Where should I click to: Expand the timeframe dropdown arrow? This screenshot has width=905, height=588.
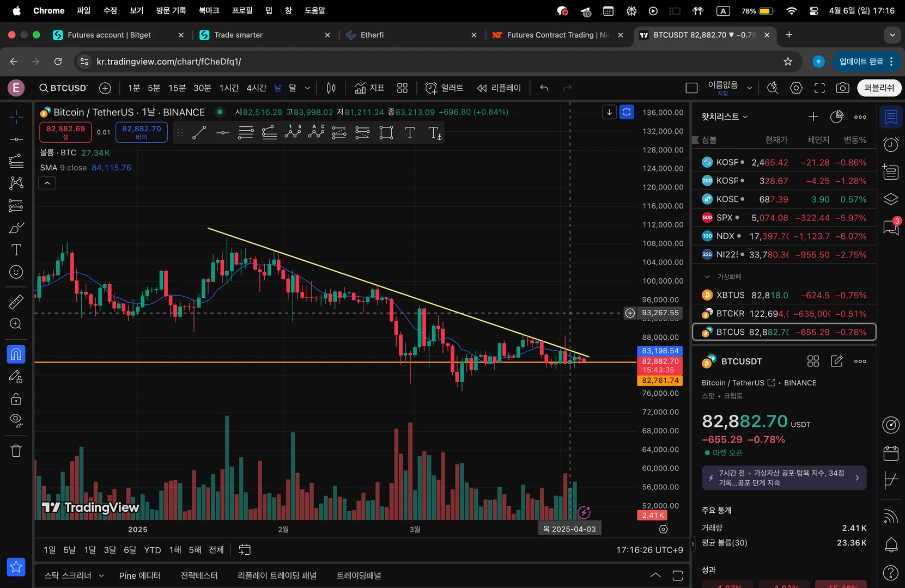click(x=307, y=88)
